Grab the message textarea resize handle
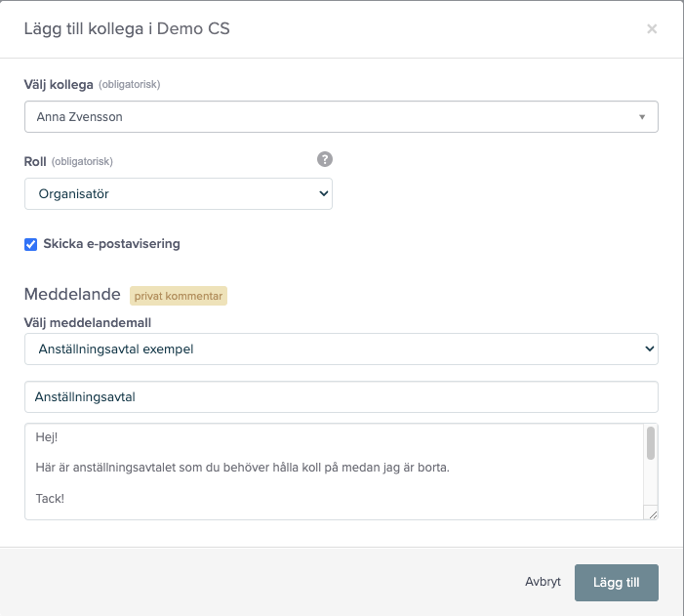The height and width of the screenshot is (616, 684). tap(653, 514)
